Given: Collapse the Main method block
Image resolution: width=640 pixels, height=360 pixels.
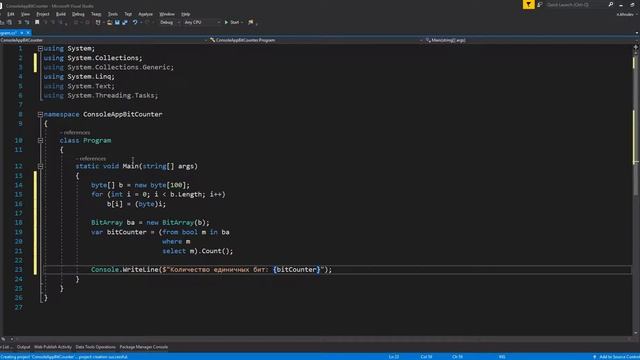Looking at the screenshot, I should point(40,166).
